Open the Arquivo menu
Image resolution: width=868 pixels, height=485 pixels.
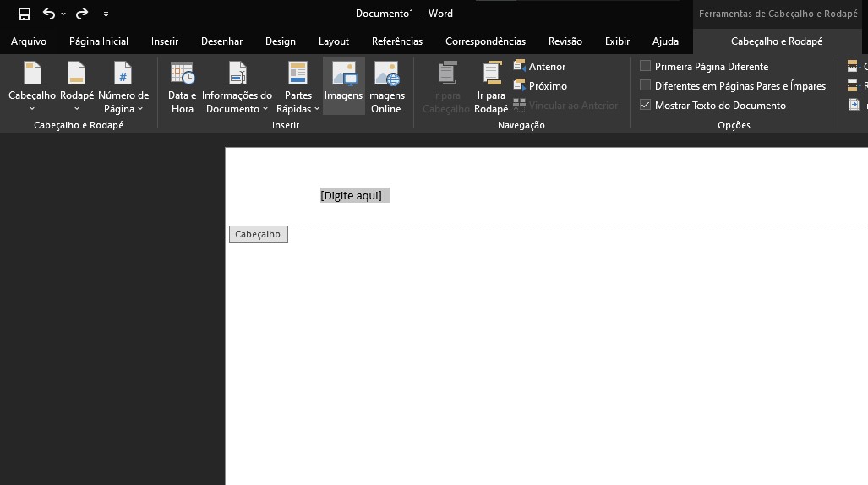[29, 41]
